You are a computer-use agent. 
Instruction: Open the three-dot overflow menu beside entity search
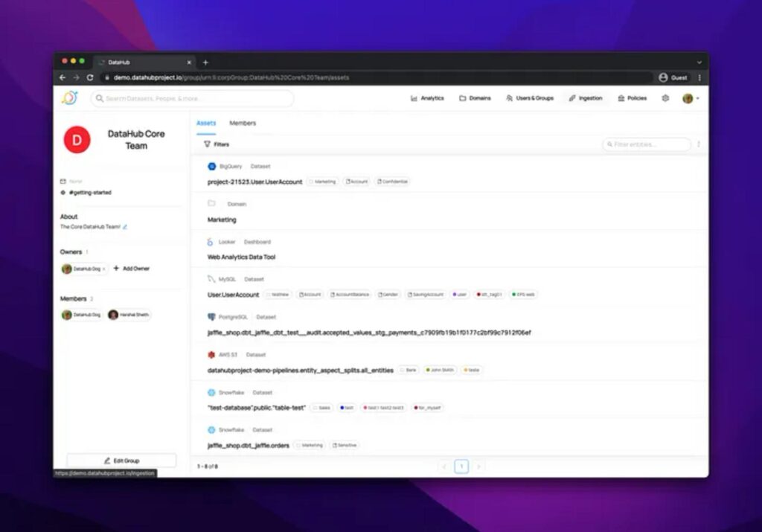click(x=697, y=143)
